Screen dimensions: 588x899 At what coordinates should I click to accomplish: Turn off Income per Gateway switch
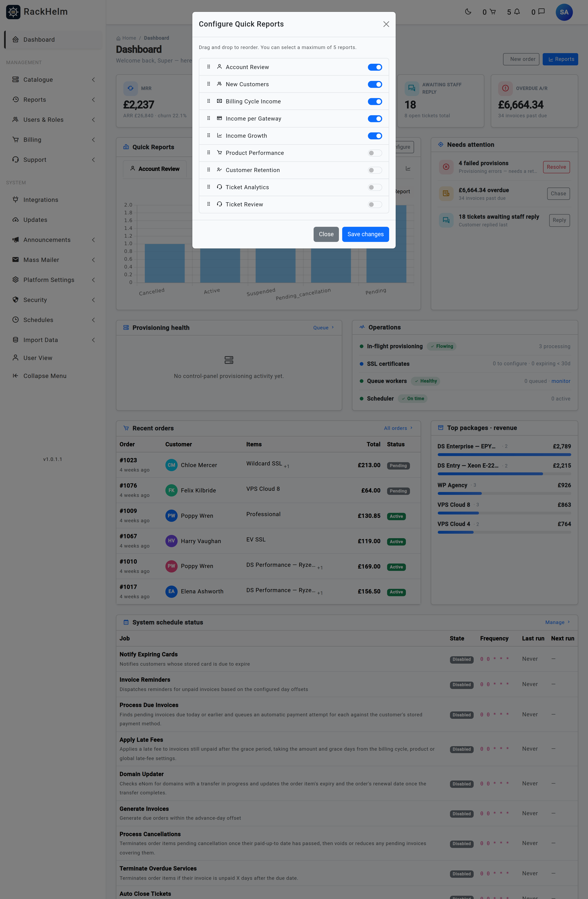point(375,119)
